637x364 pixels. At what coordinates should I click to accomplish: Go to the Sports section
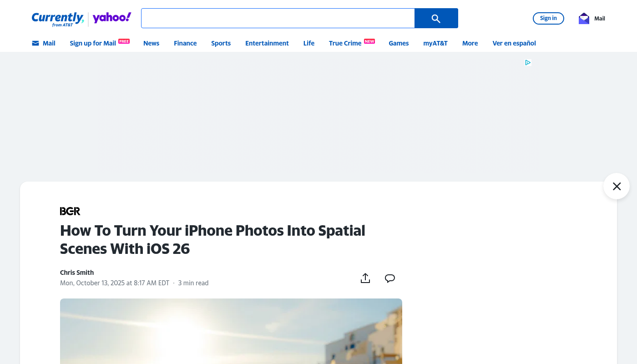(221, 43)
